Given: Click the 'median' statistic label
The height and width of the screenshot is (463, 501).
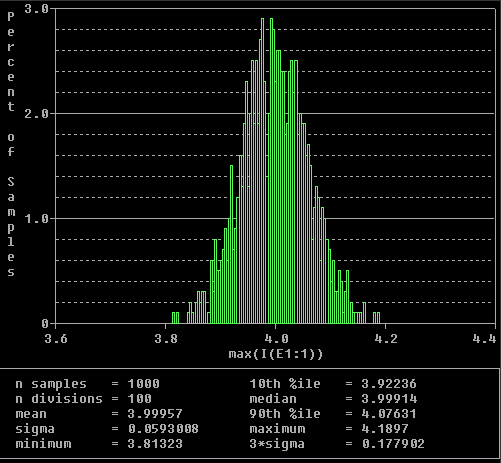Looking at the screenshot, I should click(x=273, y=399).
